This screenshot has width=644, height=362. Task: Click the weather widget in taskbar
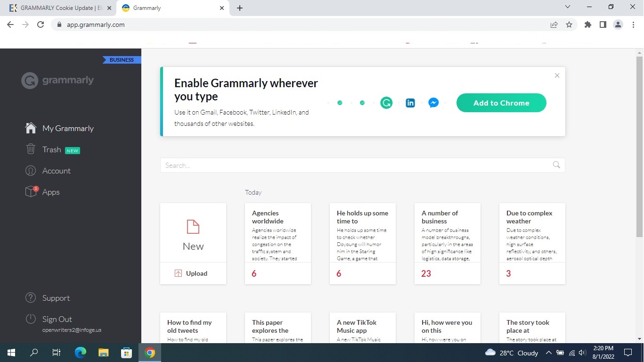(x=512, y=353)
